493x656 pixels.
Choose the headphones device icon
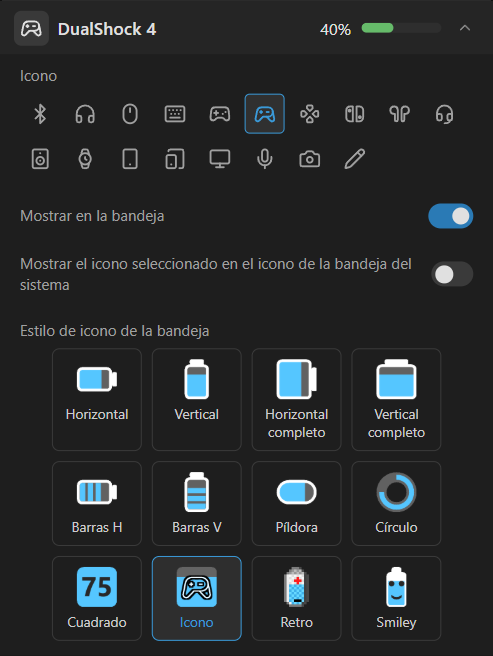85,114
